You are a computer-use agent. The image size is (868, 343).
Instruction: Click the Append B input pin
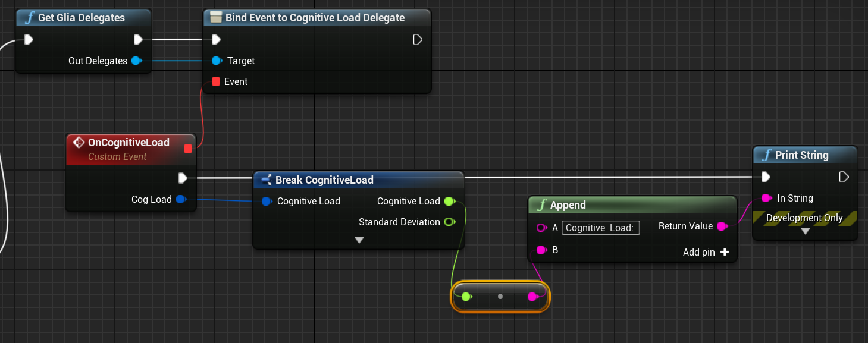541,250
